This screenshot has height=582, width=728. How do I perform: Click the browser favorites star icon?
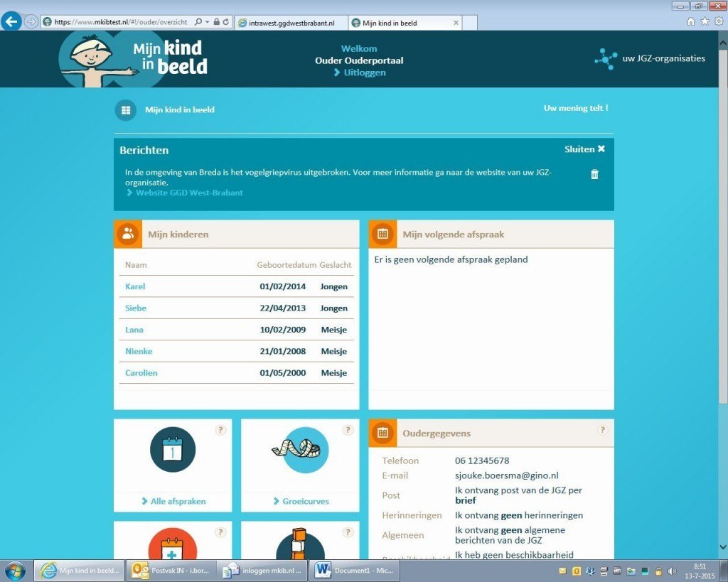click(x=705, y=21)
